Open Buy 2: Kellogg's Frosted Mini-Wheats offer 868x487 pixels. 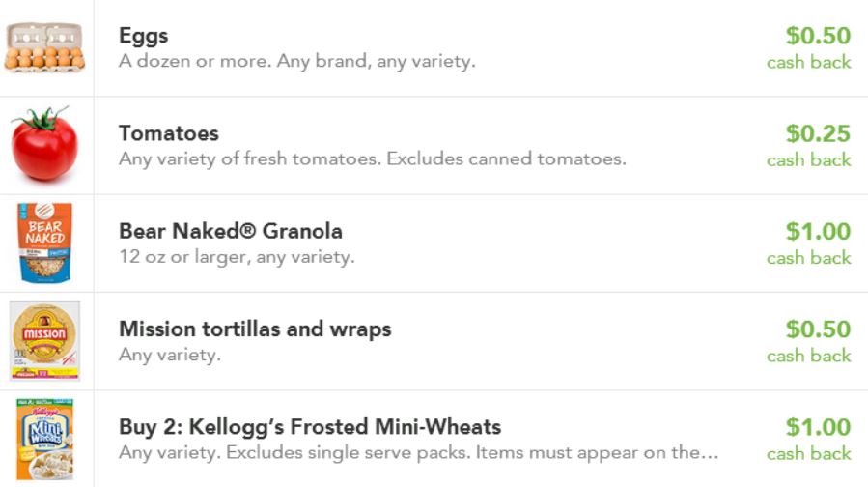pyautogui.click(x=310, y=427)
